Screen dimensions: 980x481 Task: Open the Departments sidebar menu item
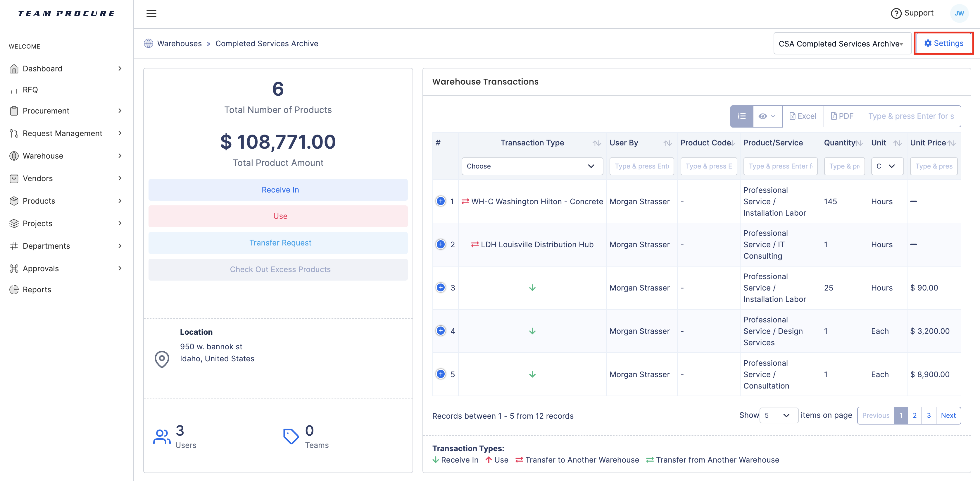pos(66,246)
